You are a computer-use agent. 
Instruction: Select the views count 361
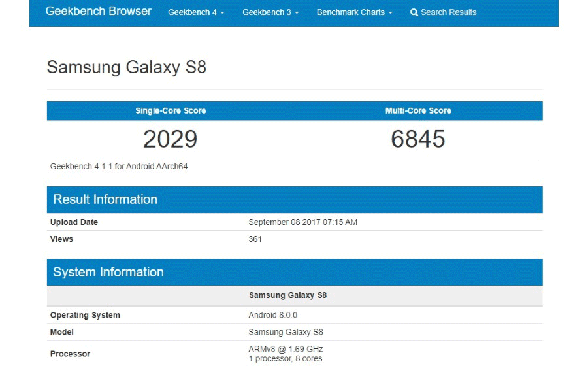tap(255, 239)
